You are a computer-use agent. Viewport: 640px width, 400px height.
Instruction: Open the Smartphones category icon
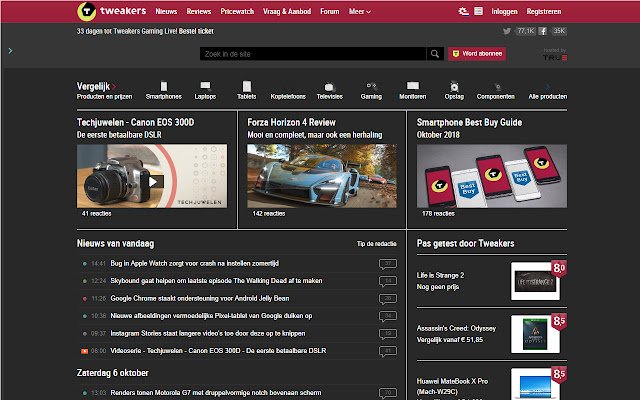[x=164, y=86]
